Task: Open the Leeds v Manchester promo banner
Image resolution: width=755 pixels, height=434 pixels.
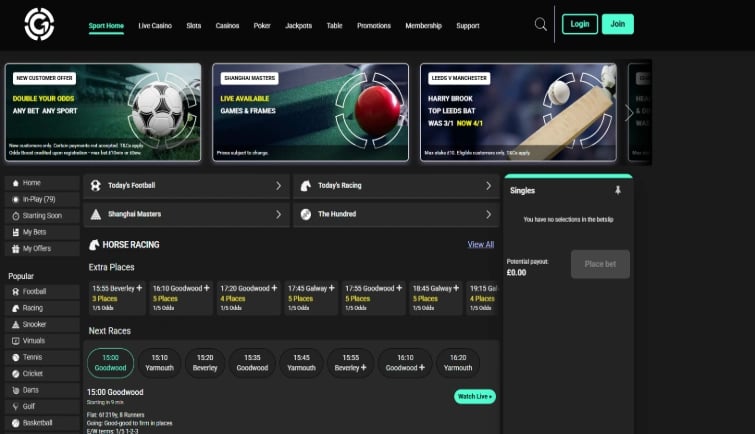Action: (518, 112)
